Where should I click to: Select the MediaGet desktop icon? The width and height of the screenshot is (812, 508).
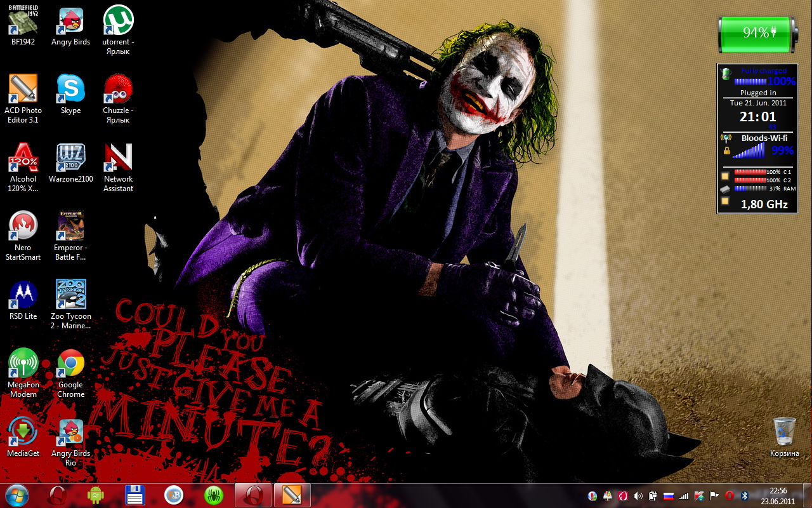tap(23, 437)
